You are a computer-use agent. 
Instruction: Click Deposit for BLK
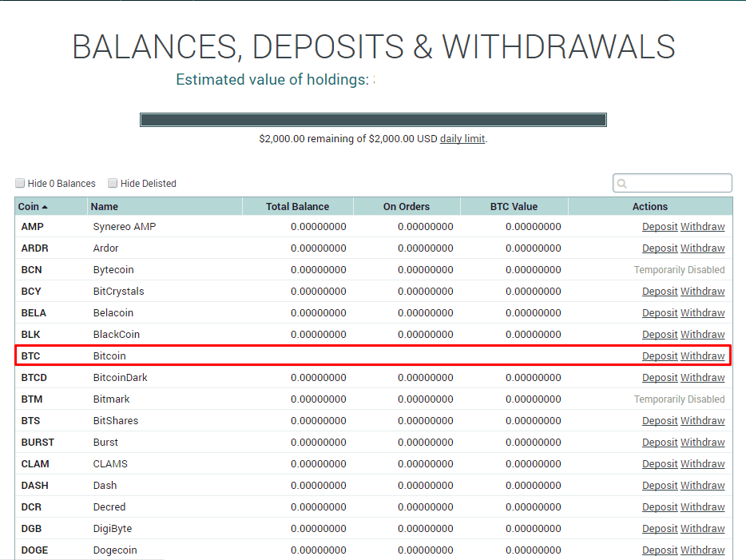(x=660, y=335)
